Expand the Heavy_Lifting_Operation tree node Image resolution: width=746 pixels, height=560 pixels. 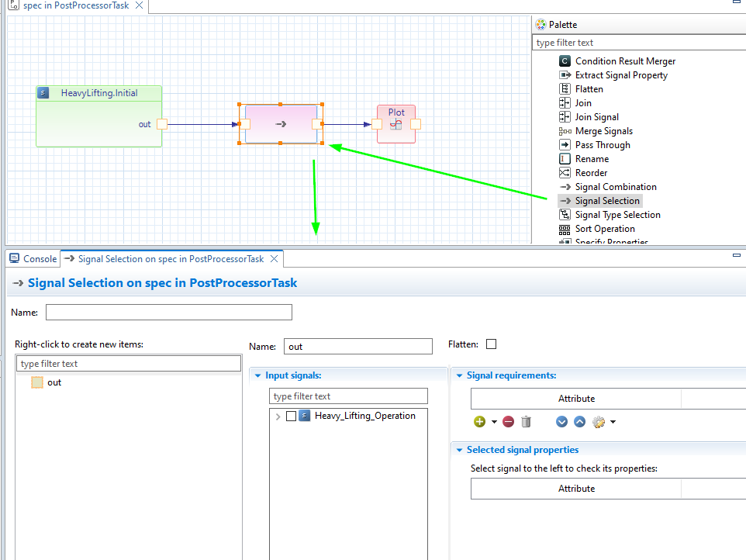(278, 417)
